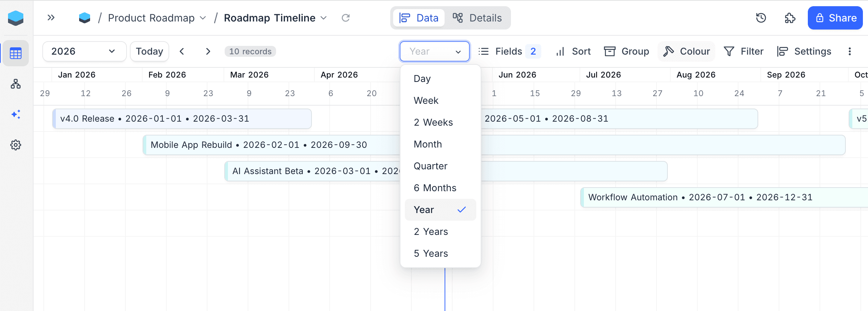Click the Mar 2026 month header
The image size is (868, 311).
[249, 75]
